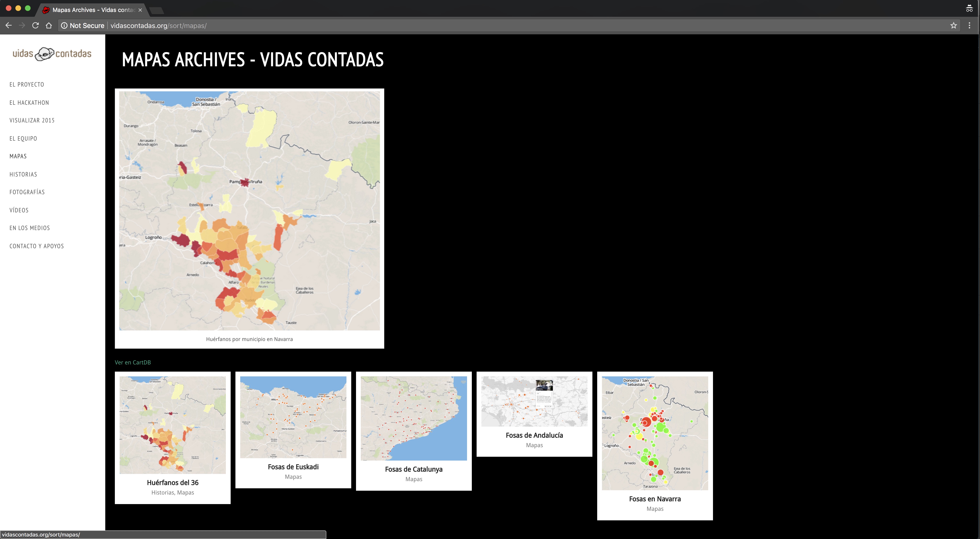
Task: Open the Fosas de Euskadi map thumbnail
Action: [293, 417]
